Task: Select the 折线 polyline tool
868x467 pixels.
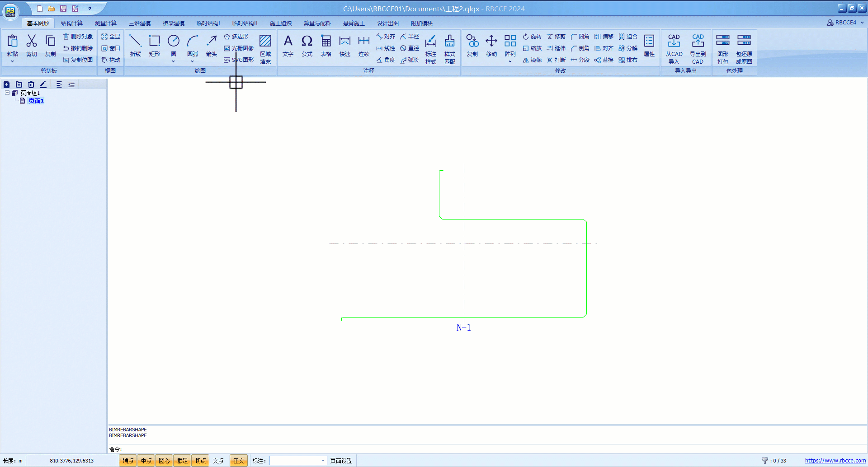Action: point(135,45)
